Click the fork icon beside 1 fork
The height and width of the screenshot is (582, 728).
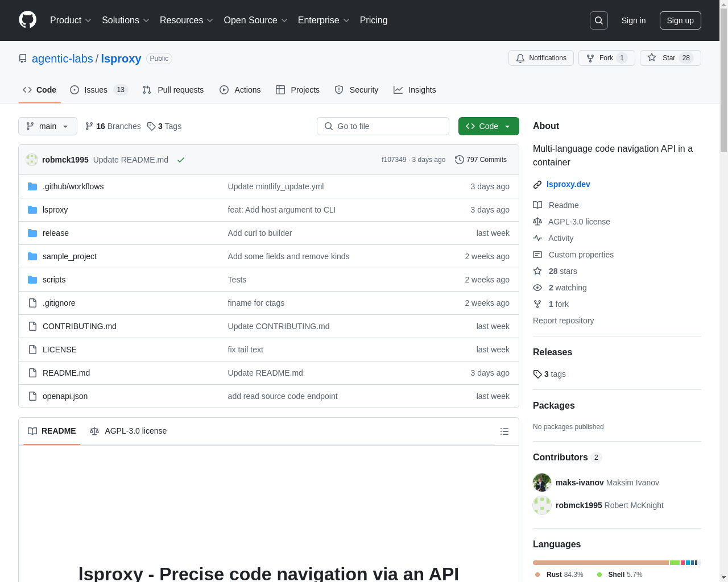click(537, 304)
